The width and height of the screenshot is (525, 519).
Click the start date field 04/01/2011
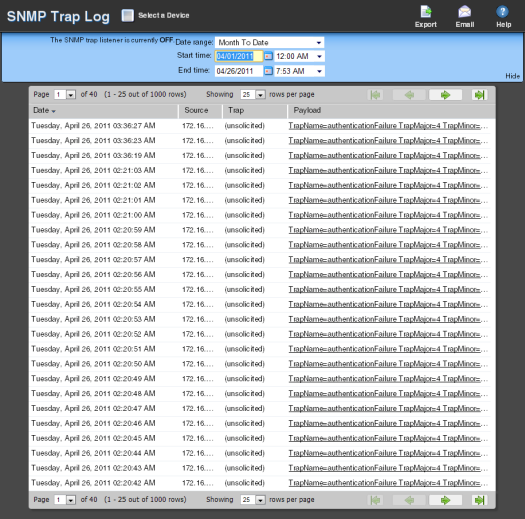(238, 56)
